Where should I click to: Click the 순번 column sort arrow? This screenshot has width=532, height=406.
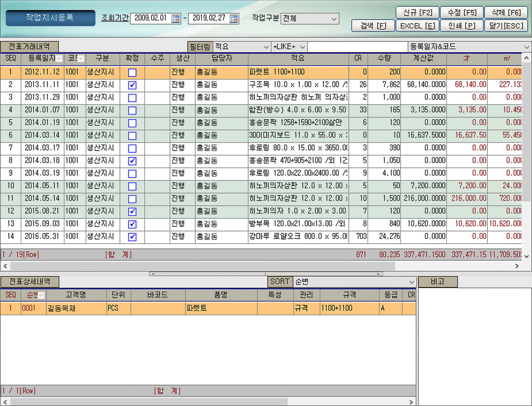[42, 295]
